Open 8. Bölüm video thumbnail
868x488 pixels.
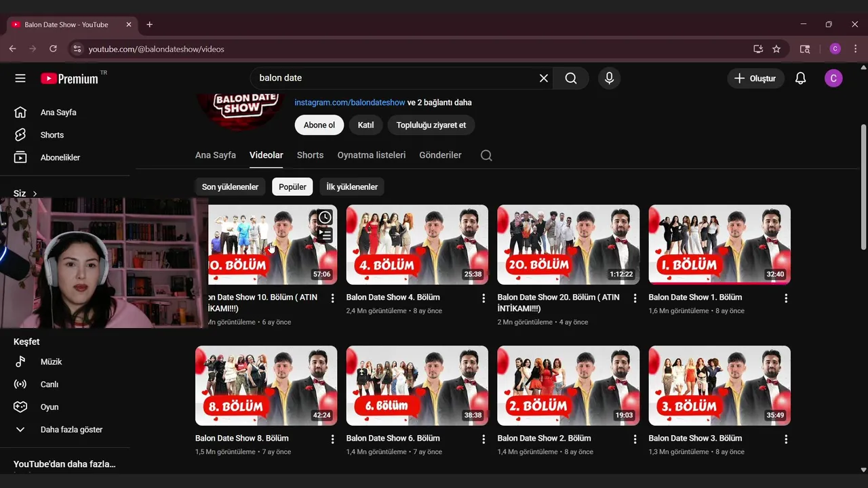(266, 386)
